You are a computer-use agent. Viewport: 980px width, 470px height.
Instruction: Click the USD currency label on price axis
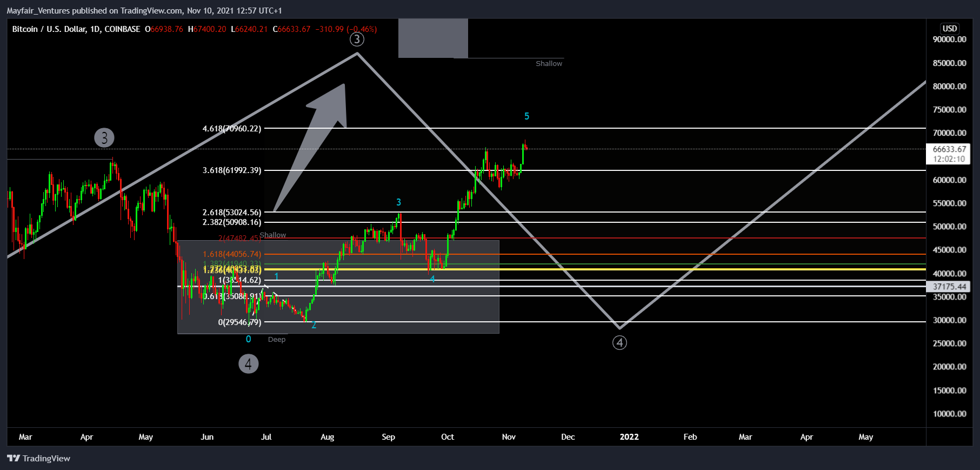950,29
